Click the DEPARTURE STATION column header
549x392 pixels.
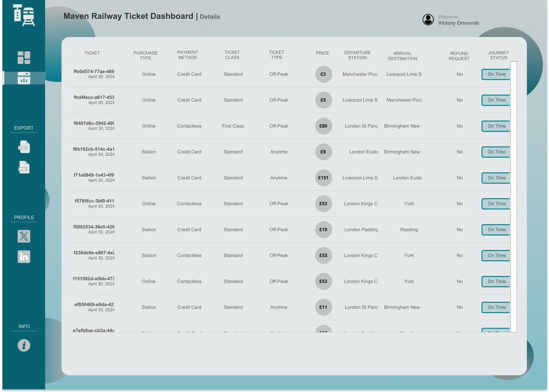click(x=357, y=55)
